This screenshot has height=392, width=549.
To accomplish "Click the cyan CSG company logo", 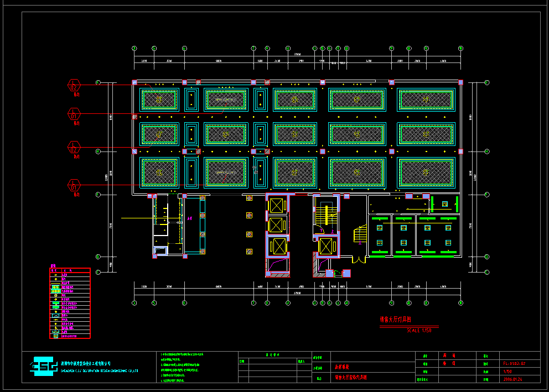I will [x=44, y=366].
